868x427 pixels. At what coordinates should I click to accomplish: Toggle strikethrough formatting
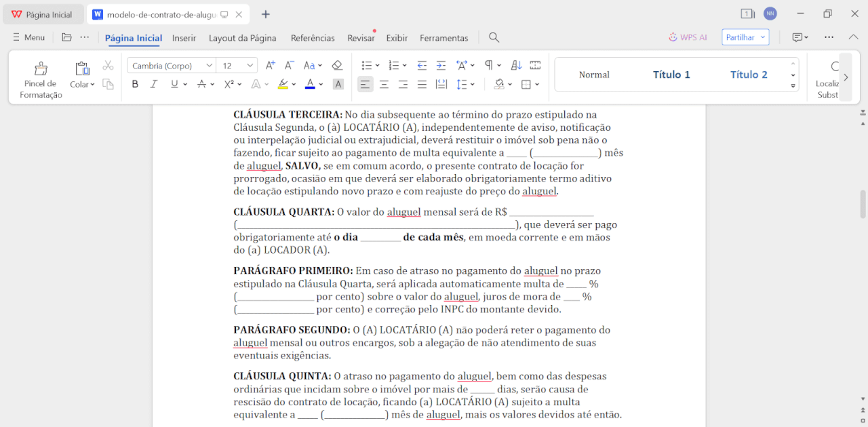click(x=201, y=84)
